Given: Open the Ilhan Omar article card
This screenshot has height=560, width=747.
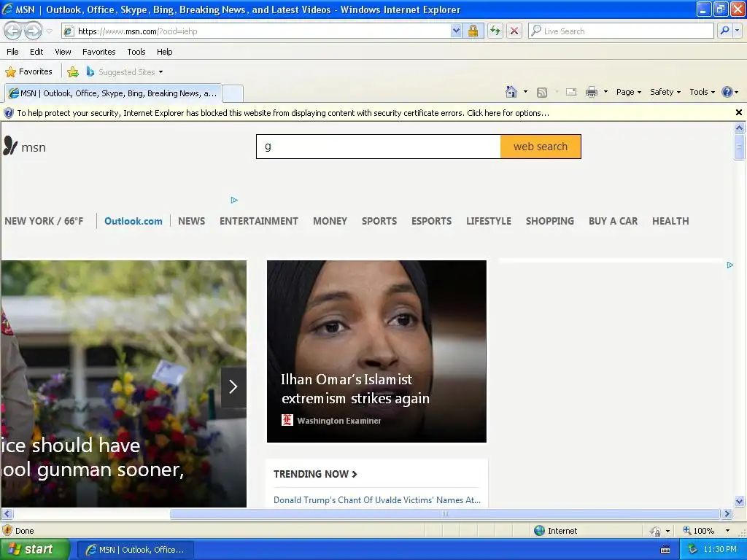Looking at the screenshot, I should 376,351.
